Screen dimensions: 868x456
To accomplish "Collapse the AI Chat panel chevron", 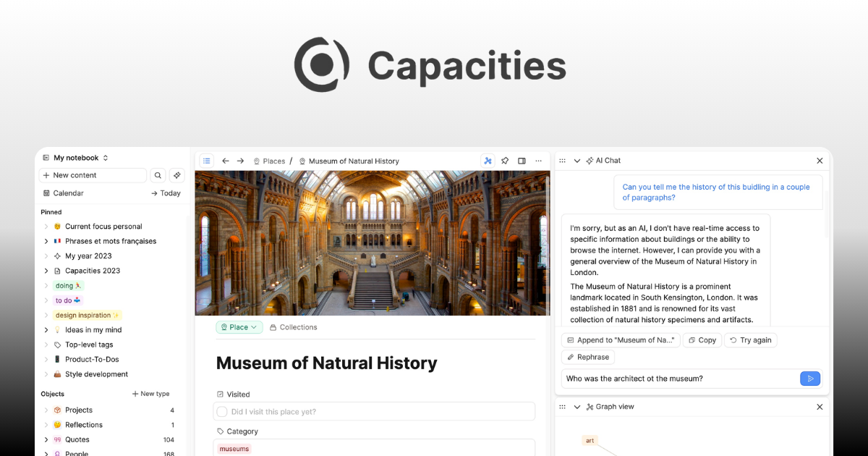I will (x=577, y=161).
